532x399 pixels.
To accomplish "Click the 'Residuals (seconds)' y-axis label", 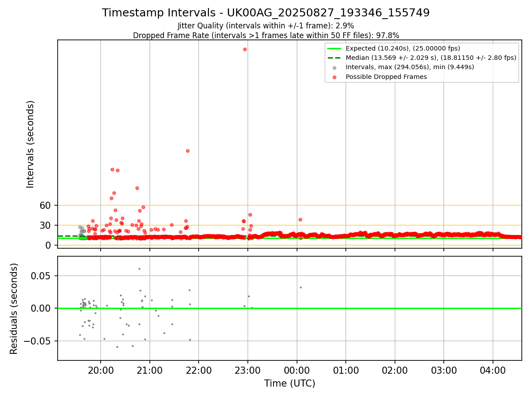I will [x=14, y=309].
